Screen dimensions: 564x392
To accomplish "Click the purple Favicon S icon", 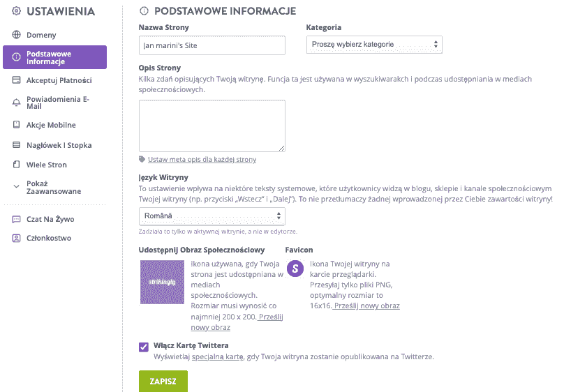I will [x=296, y=269].
